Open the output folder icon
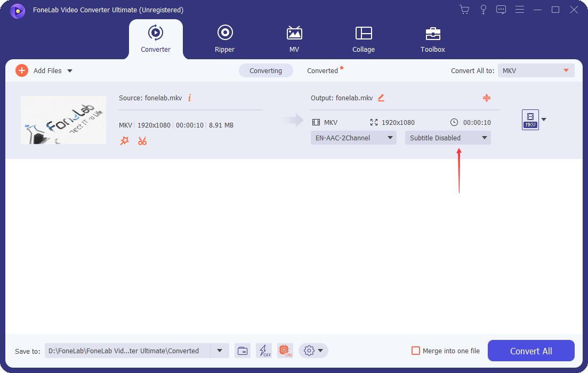Image resolution: width=588 pixels, height=373 pixels. point(243,351)
